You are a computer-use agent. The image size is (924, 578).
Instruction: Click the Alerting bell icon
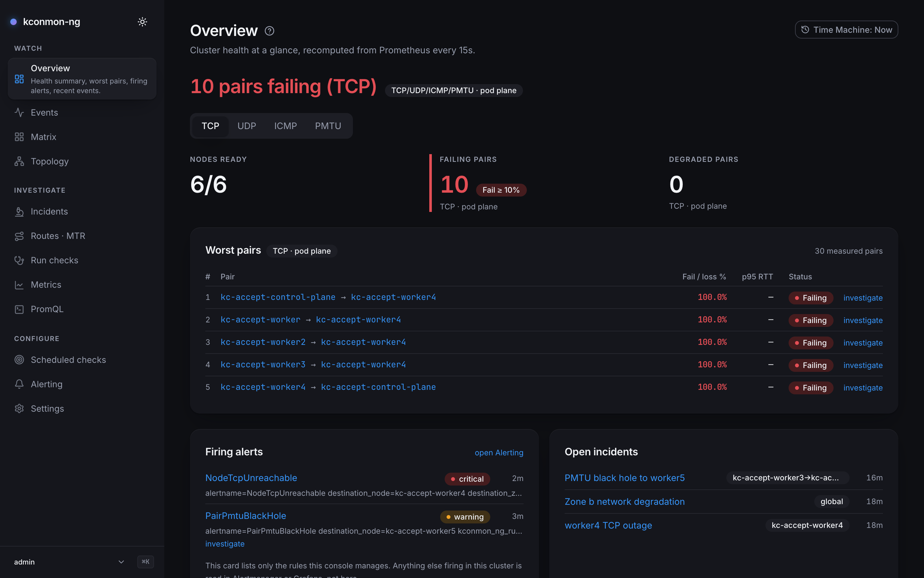pyautogui.click(x=19, y=384)
